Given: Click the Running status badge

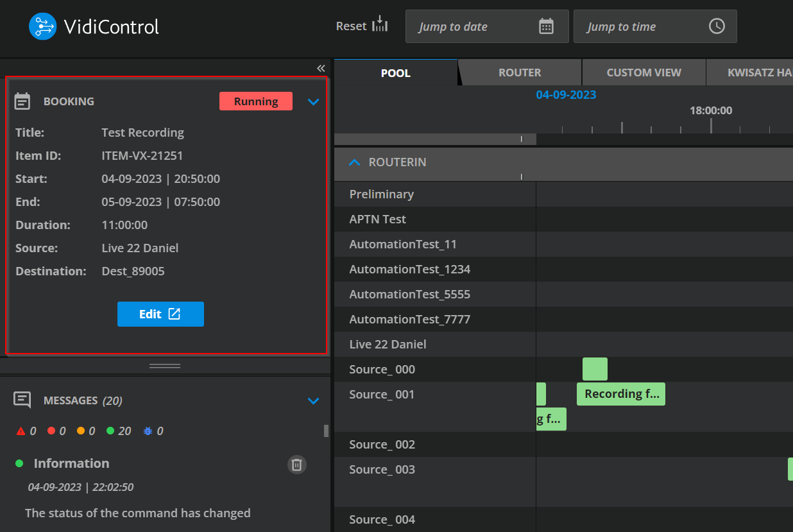Looking at the screenshot, I should tap(255, 101).
